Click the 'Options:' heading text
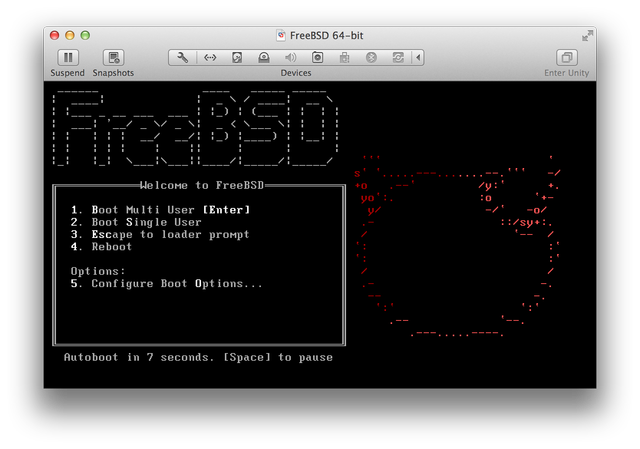This screenshot has height=449, width=640. click(x=98, y=271)
